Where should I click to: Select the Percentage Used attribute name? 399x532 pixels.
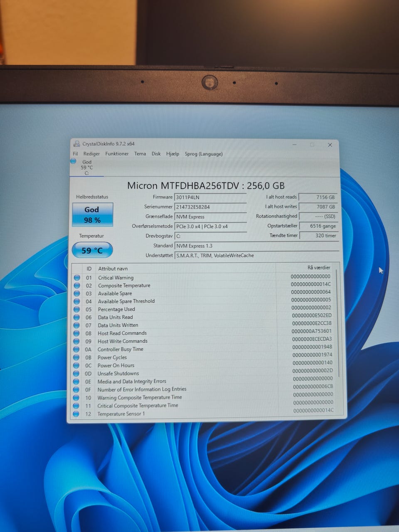(116, 309)
